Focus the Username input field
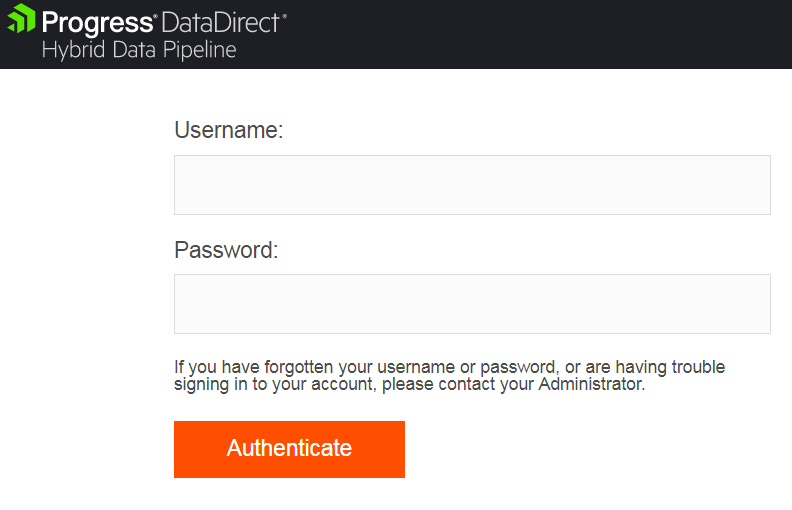 point(472,185)
